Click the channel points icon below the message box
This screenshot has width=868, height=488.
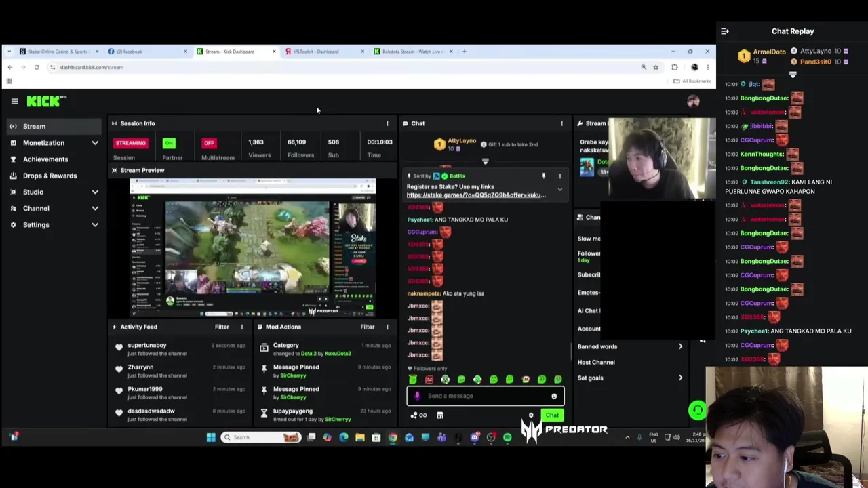[418, 415]
